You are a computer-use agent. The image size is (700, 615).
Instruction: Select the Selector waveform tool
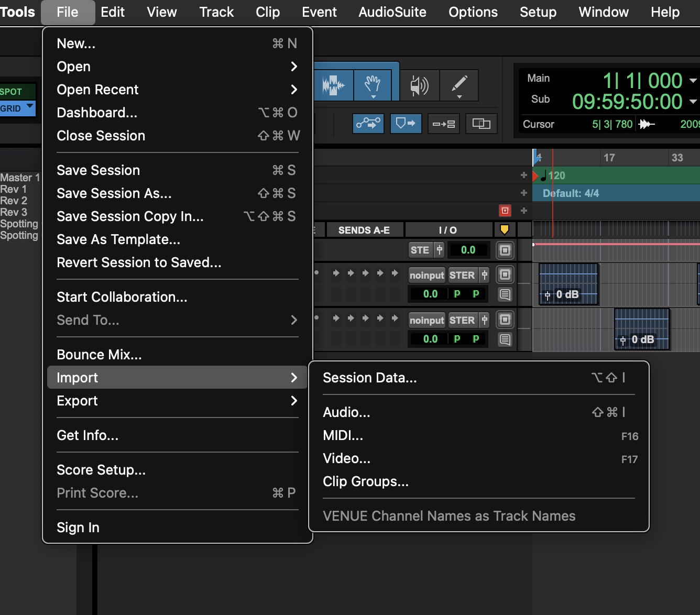coord(333,84)
